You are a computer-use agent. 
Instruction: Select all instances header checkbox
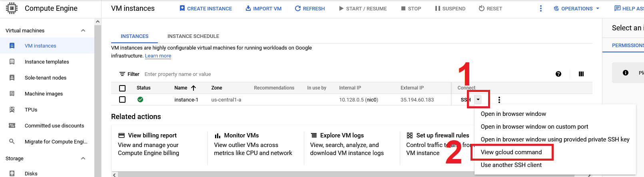(122, 88)
